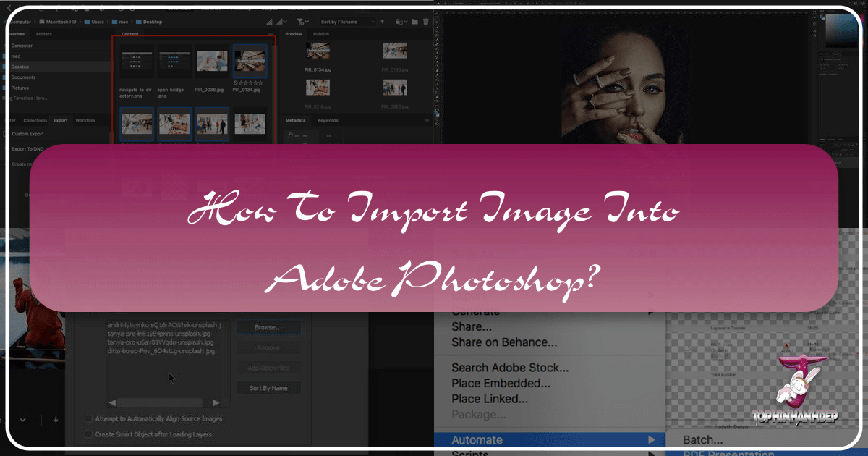
Task: Click the Browse button
Action: pyautogui.click(x=268, y=327)
